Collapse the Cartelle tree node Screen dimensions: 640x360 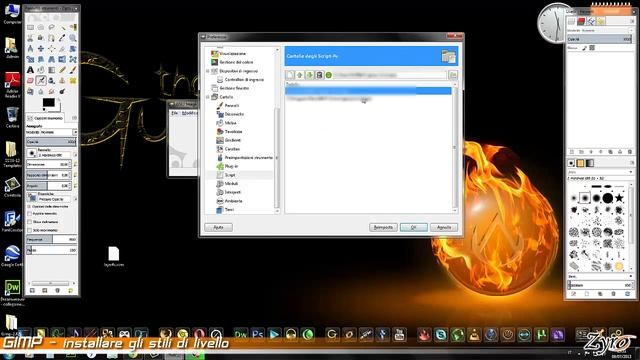207,97
